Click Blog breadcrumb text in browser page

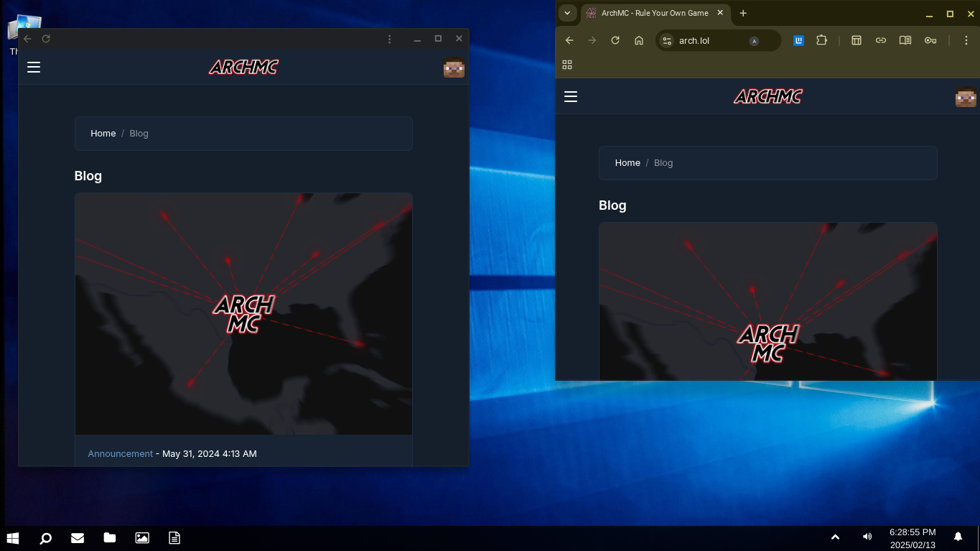(663, 163)
